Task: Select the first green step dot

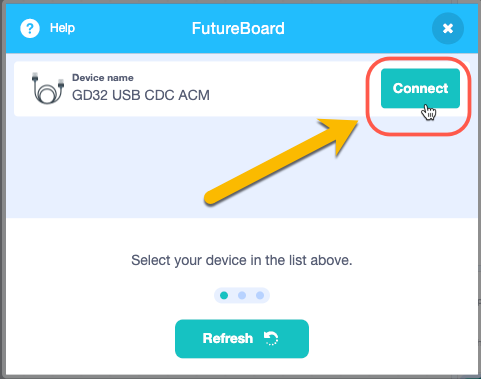Action: coord(224,295)
